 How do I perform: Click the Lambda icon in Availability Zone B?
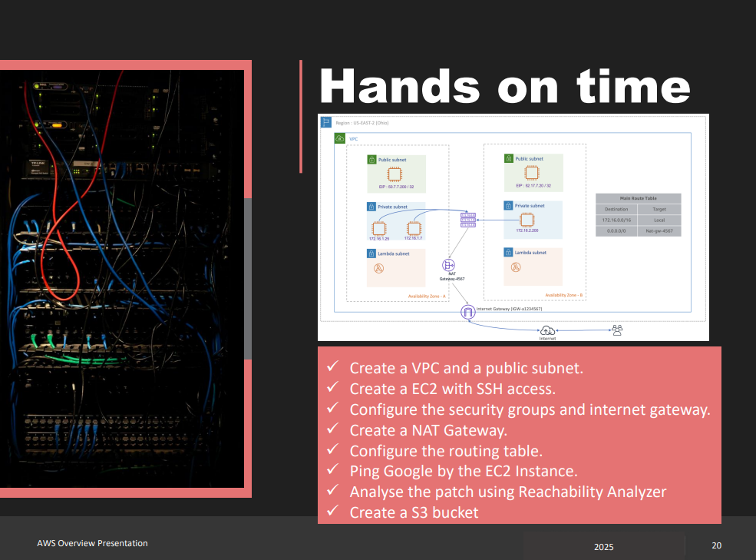pyautogui.click(x=516, y=267)
